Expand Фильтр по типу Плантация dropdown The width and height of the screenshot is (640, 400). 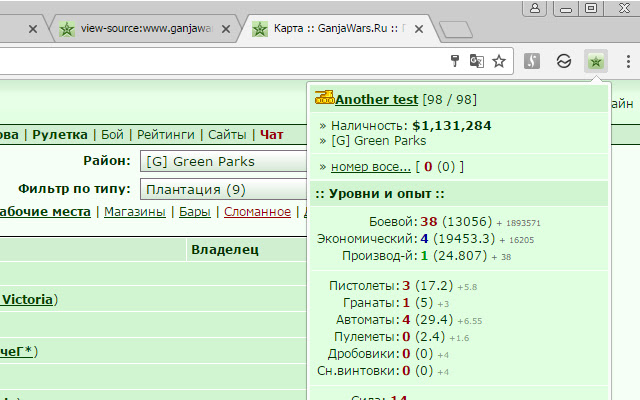pyautogui.click(x=223, y=189)
